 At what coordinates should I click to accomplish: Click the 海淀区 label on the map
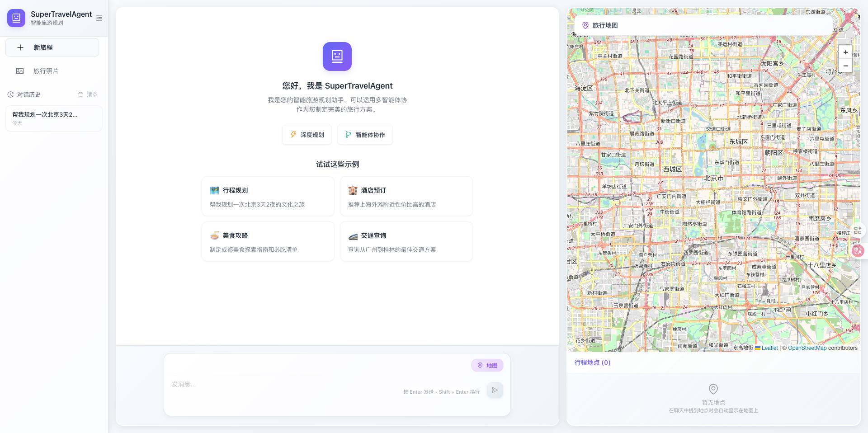coord(584,88)
